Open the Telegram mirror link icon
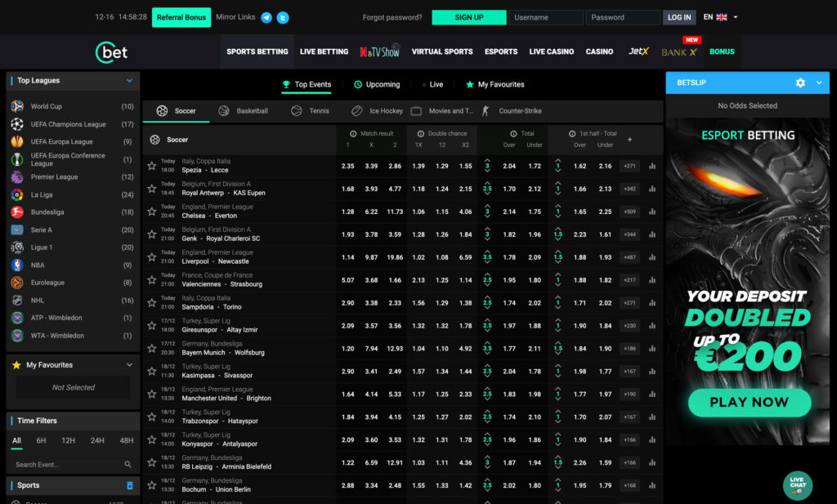Image resolution: width=837 pixels, height=504 pixels. tap(266, 18)
